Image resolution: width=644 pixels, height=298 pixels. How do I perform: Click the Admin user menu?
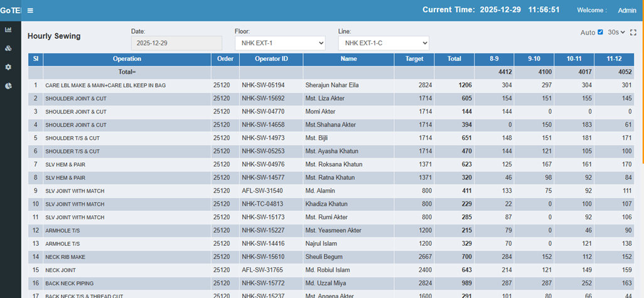tap(626, 11)
